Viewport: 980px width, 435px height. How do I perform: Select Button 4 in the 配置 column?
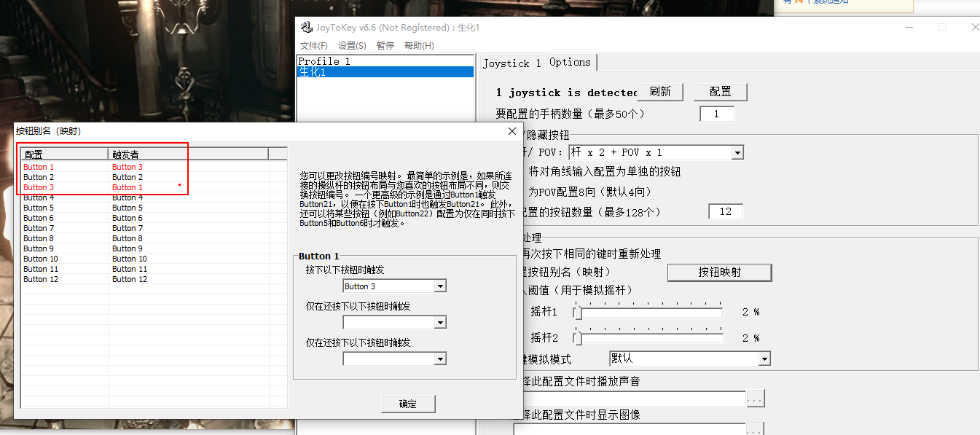pyautogui.click(x=39, y=197)
